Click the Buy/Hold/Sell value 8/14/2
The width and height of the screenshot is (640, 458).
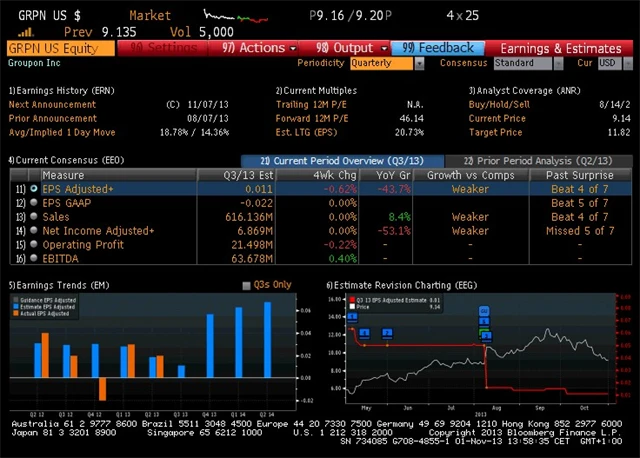click(614, 104)
